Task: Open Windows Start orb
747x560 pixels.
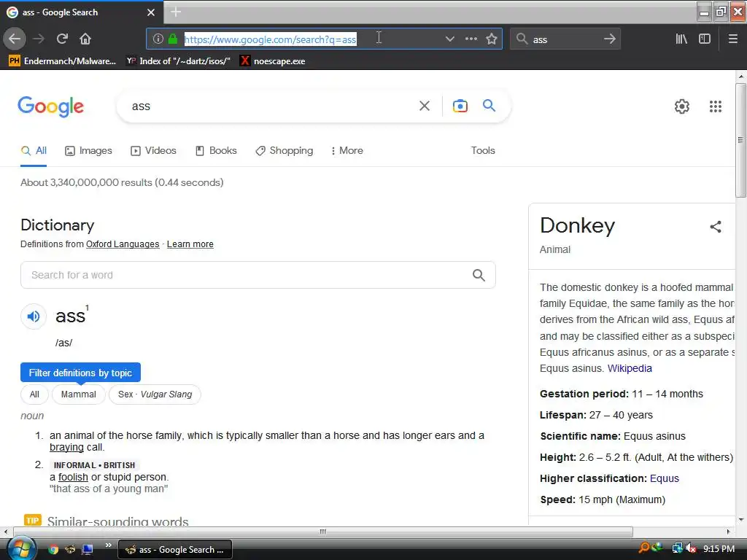Action: point(20,548)
